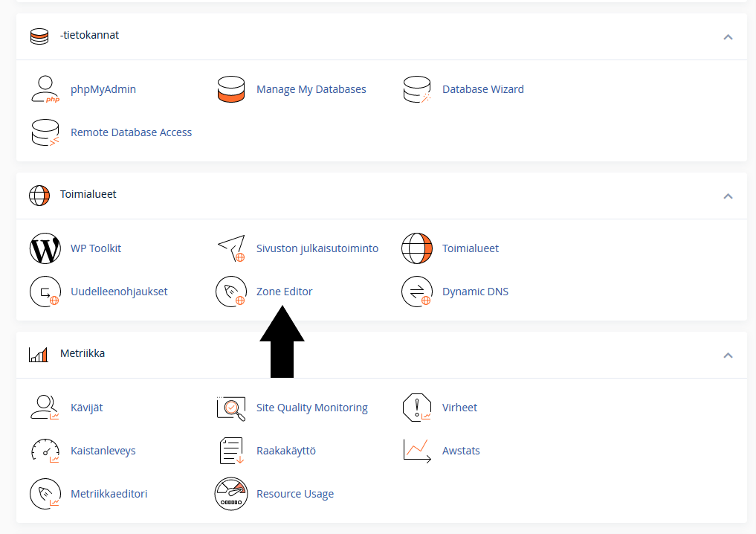Click the Site Quality Monitoring icon
The height and width of the screenshot is (534, 756).
click(x=230, y=408)
